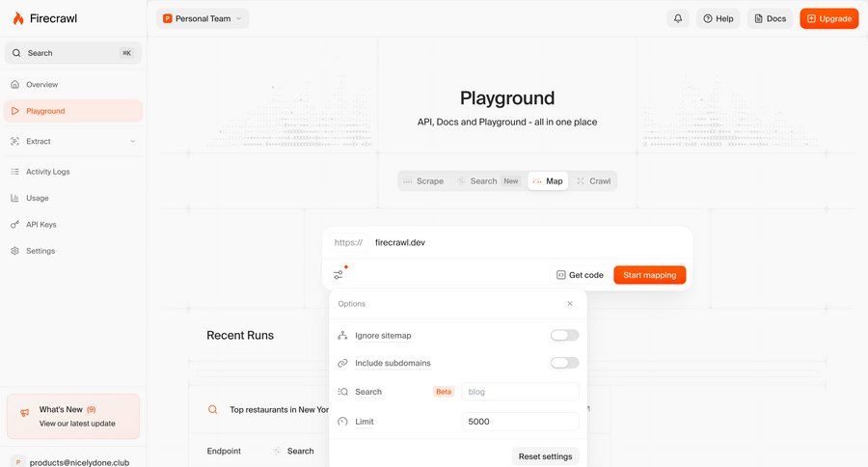
Task: Toggle the Ignore sitemap switch
Action: pyautogui.click(x=564, y=335)
